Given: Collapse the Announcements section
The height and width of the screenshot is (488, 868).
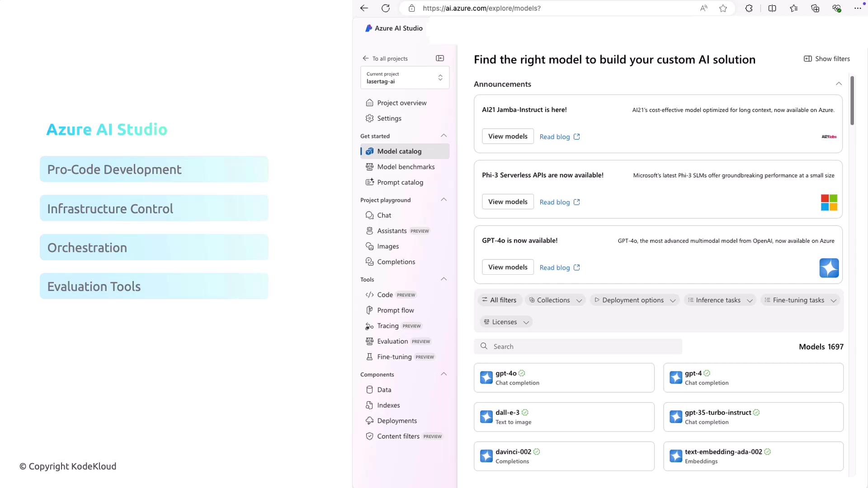Looking at the screenshot, I should coord(839,84).
